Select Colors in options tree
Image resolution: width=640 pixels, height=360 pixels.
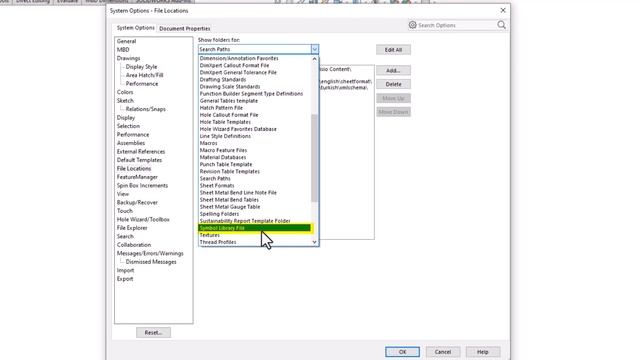click(125, 92)
